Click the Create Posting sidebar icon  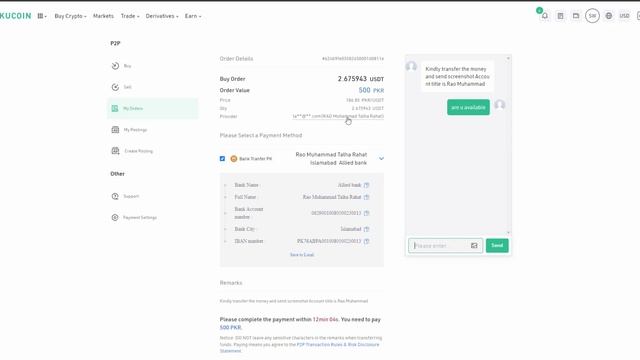coord(115,151)
